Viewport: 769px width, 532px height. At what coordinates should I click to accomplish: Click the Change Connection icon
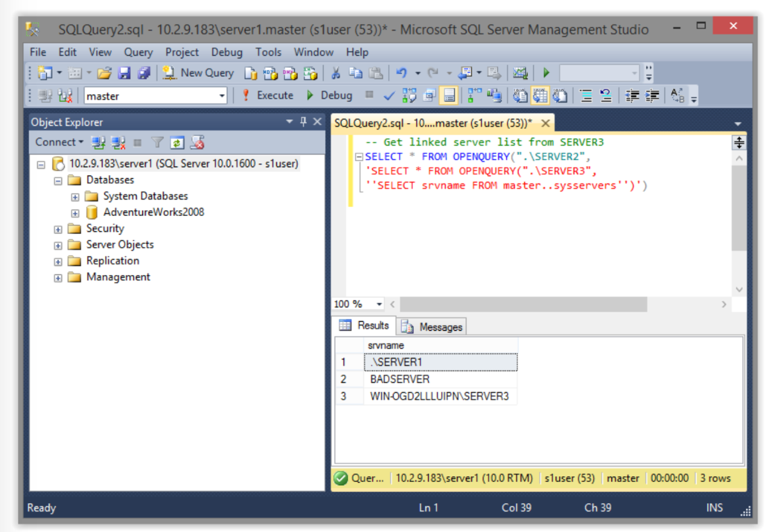[x=65, y=96]
